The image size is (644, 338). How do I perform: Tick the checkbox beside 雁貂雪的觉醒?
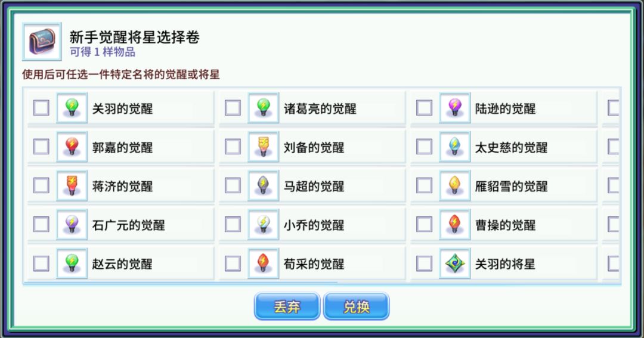click(424, 185)
